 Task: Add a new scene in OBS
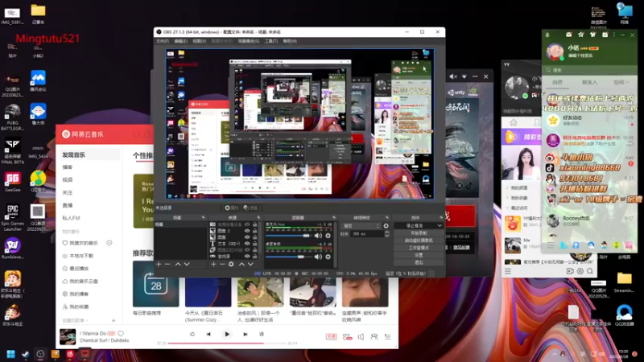point(159,265)
